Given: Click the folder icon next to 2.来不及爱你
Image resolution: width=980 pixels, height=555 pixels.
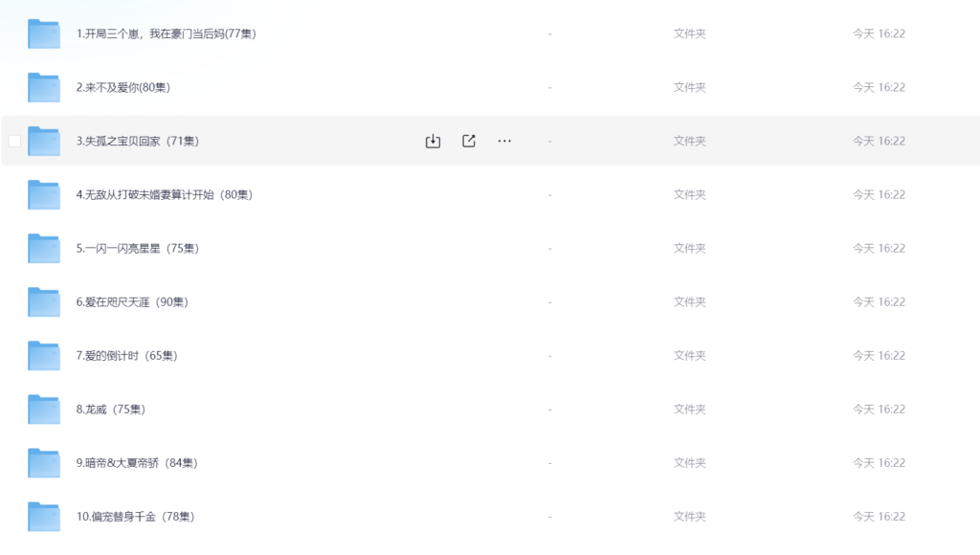Looking at the screenshot, I should [x=44, y=87].
